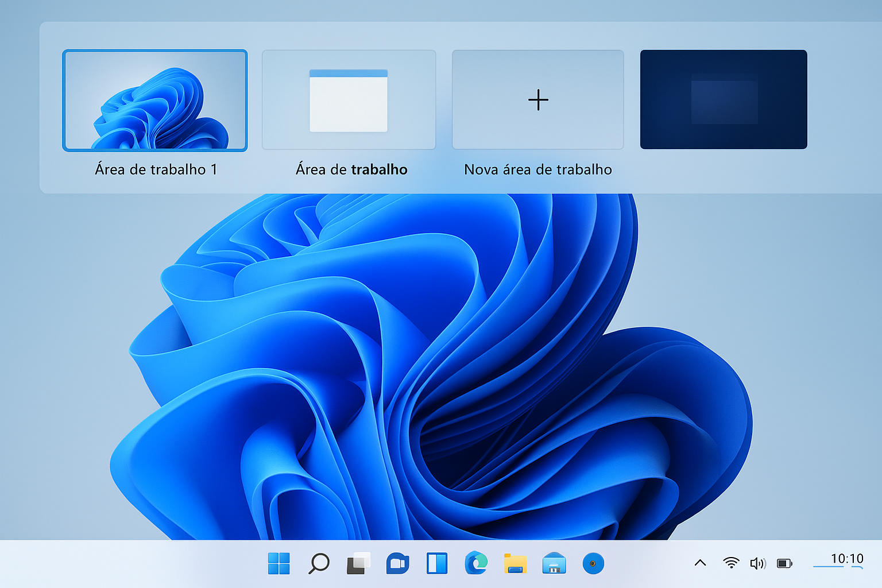This screenshot has width=882, height=588.
Task: Open File Explorer folder icon
Action: 515,563
